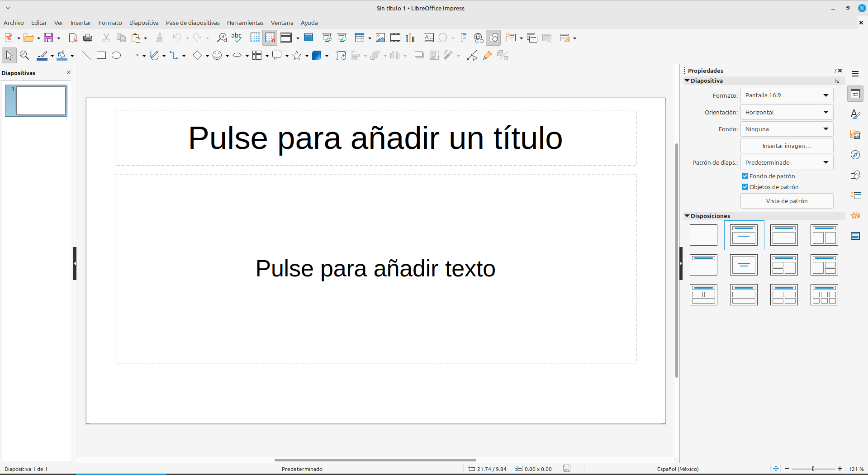Toggle the Snap to Grid button
The image size is (868, 475).
click(x=270, y=38)
